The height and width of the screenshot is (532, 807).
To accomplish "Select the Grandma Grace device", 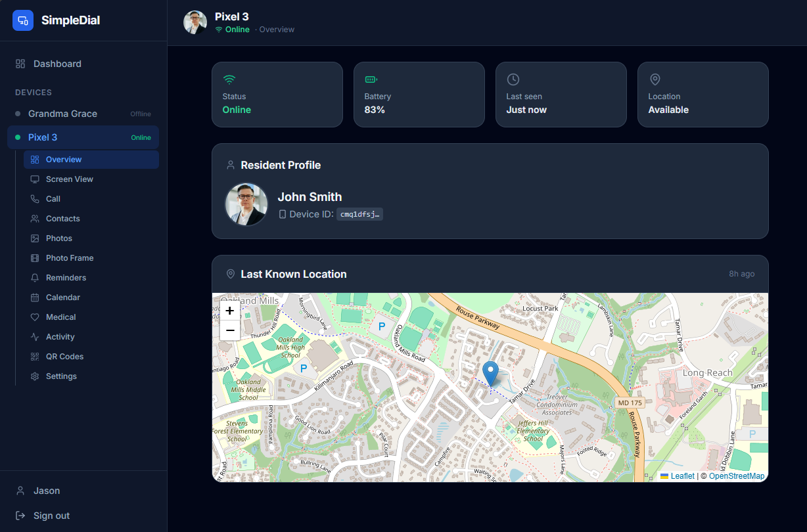I will [x=83, y=114].
